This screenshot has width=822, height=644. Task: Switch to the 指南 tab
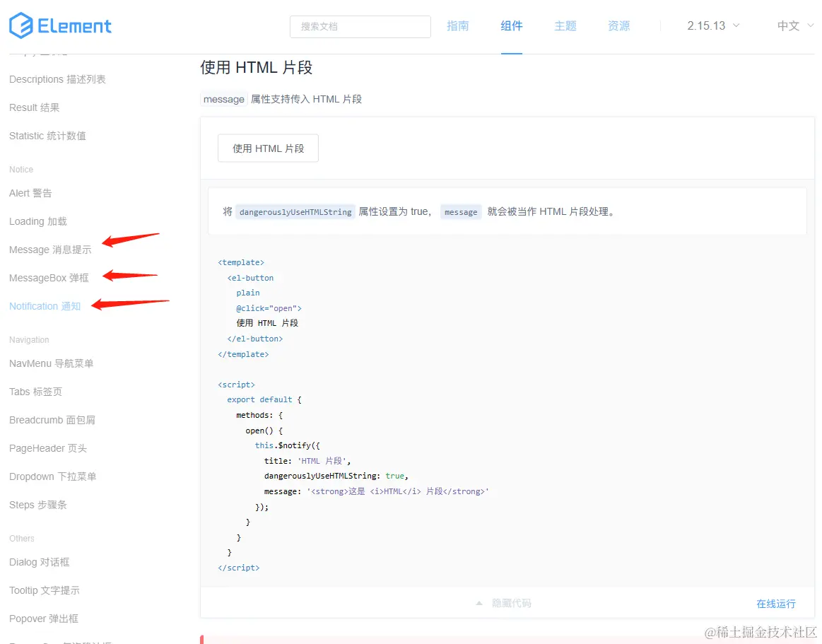[458, 25]
